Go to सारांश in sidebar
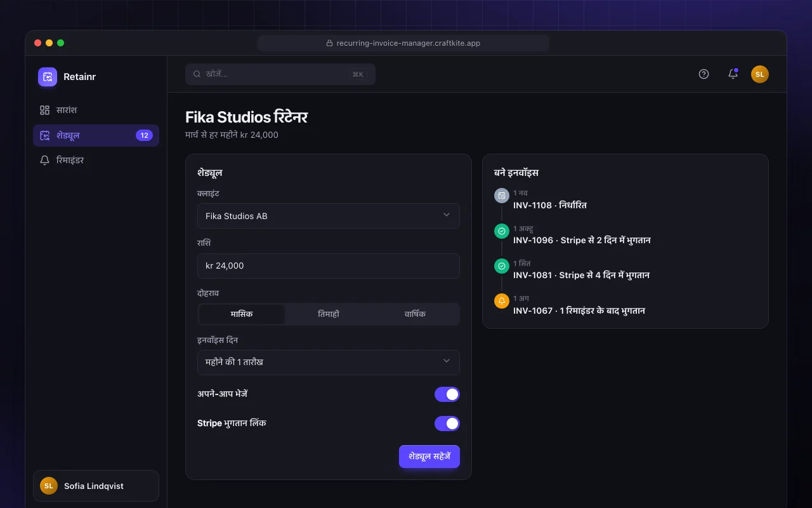Viewport: 812px width, 508px height. tap(96, 110)
